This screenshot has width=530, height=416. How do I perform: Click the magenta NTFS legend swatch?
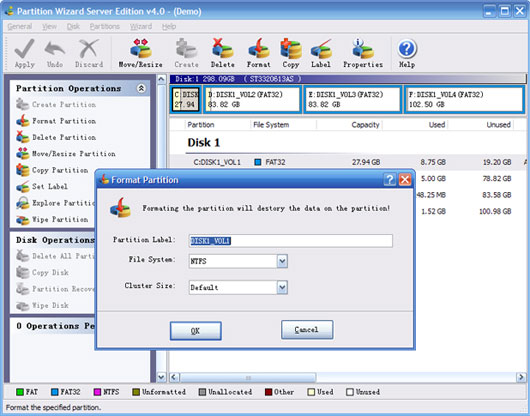(x=97, y=392)
